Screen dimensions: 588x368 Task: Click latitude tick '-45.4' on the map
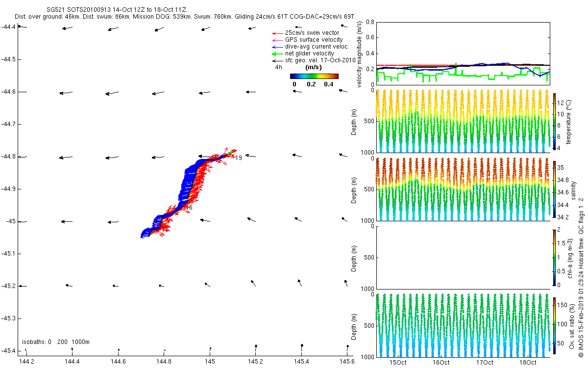click(x=9, y=351)
